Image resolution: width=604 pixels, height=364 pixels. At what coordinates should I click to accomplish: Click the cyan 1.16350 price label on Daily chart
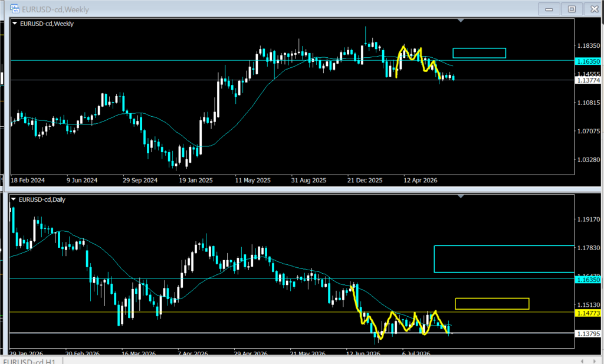pos(588,280)
